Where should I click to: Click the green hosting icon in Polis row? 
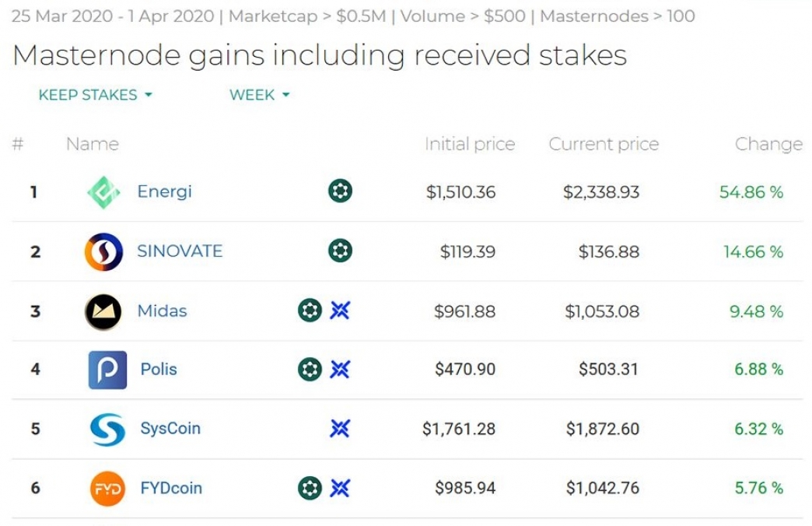pyautogui.click(x=310, y=370)
